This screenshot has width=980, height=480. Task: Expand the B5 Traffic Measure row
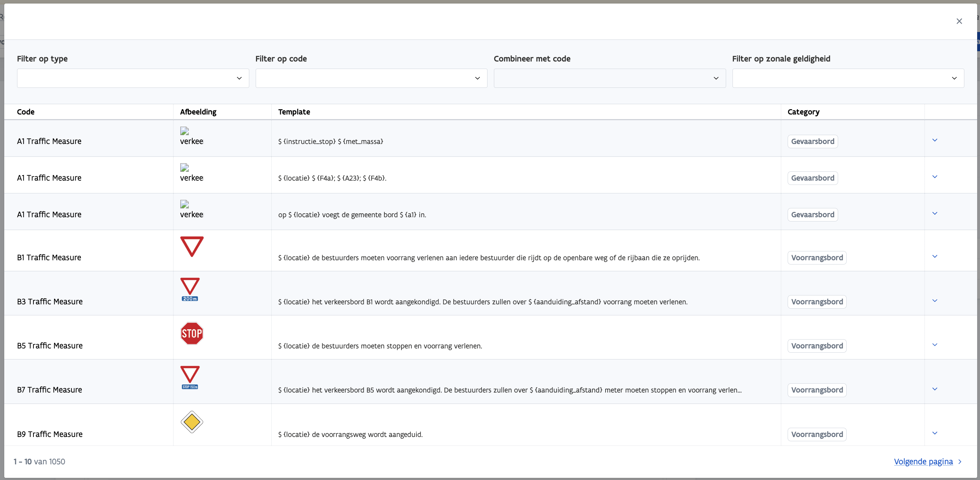click(x=935, y=345)
